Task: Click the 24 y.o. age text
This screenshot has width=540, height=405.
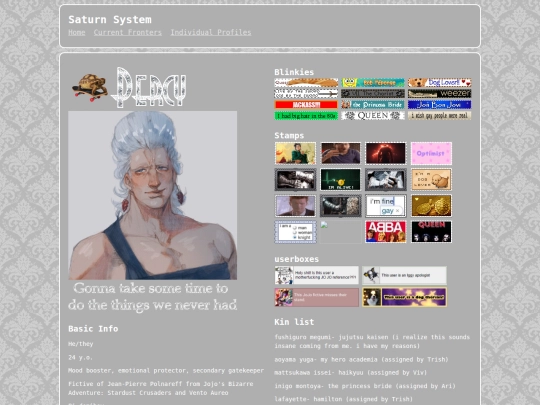Action: click(x=80, y=357)
